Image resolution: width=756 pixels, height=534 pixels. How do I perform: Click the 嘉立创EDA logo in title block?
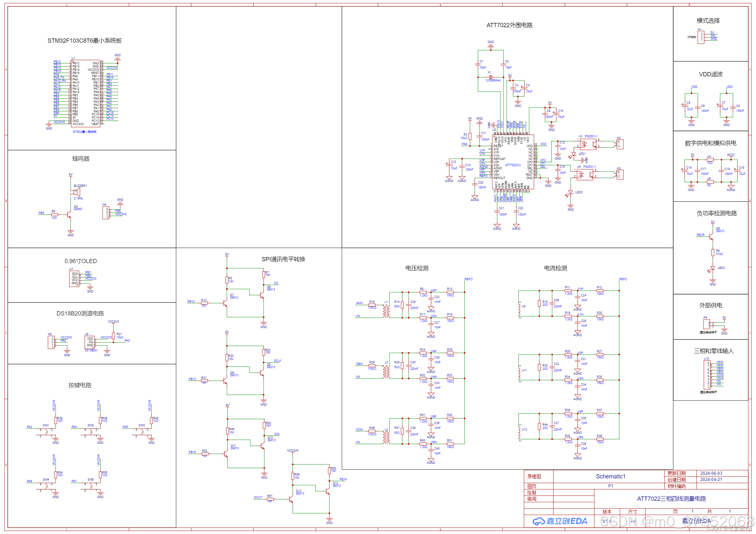click(560, 521)
